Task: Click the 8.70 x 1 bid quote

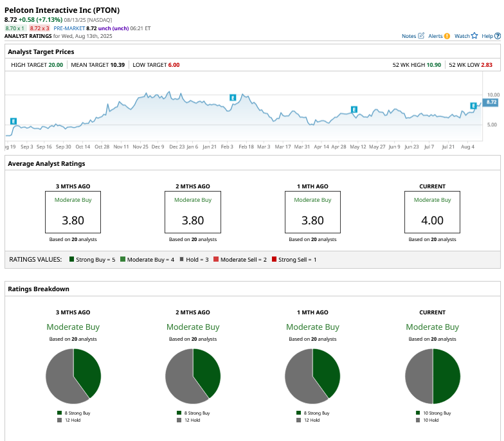Action: point(15,28)
